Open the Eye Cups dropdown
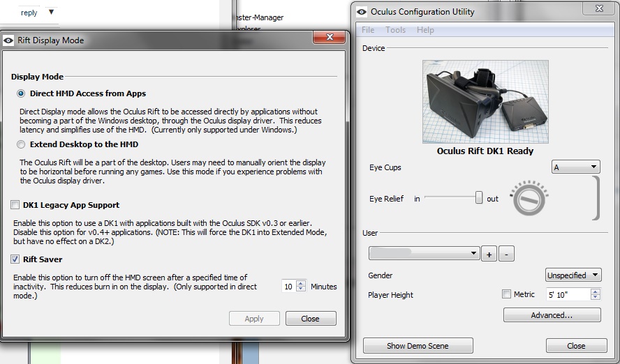 (575, 167)
